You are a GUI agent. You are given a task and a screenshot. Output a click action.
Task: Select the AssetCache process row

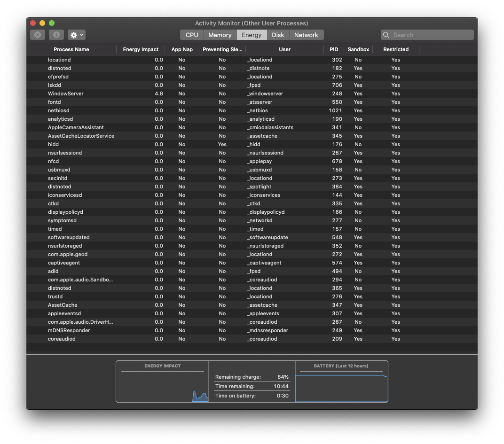(x=252, y=305)
